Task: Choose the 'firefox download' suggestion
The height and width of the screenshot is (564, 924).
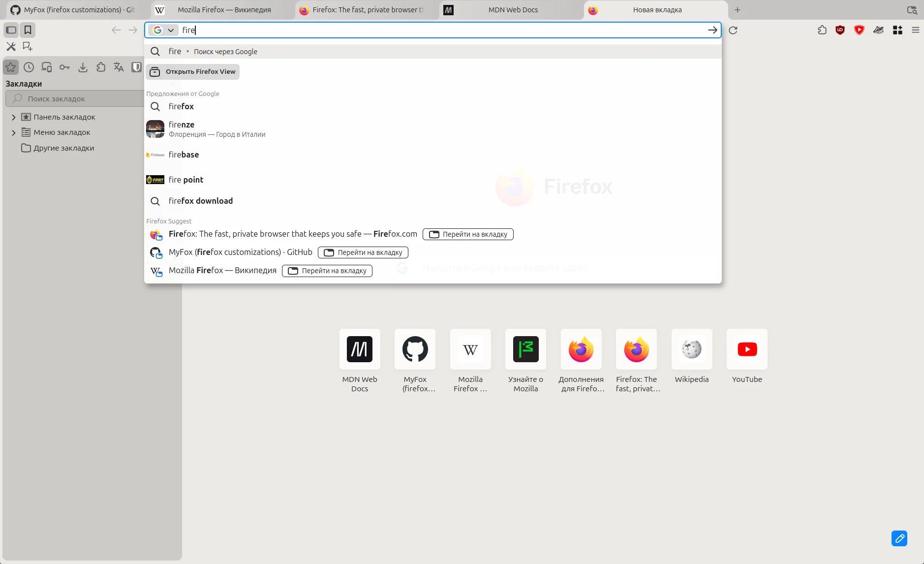Action: pos(433,201)
